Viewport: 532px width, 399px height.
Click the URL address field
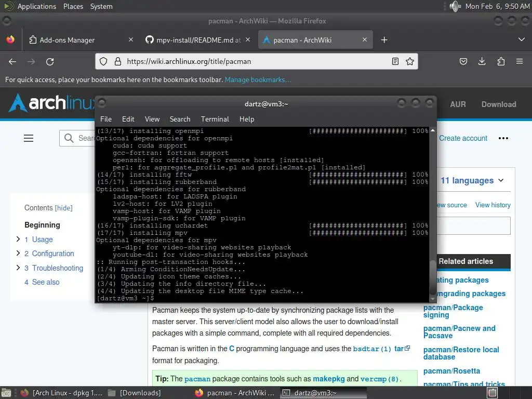tap(256, 61)
